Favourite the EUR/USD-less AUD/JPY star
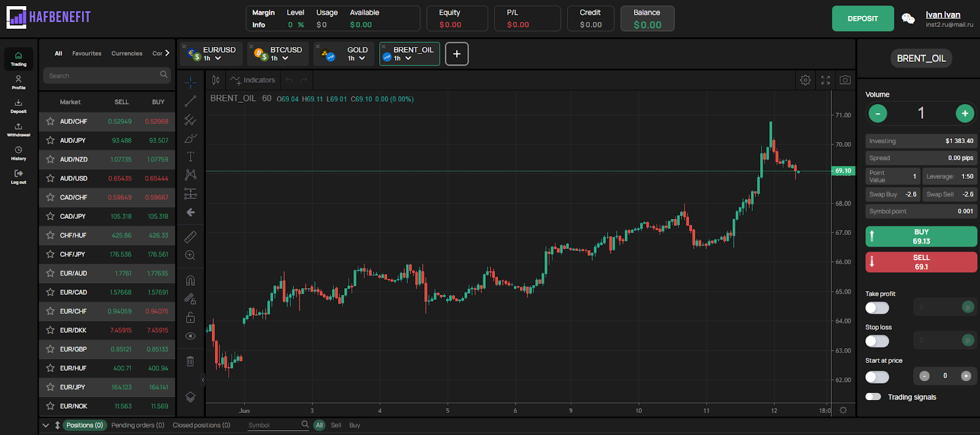Screen dimensions: 980x435 click(x=50, y=140)
